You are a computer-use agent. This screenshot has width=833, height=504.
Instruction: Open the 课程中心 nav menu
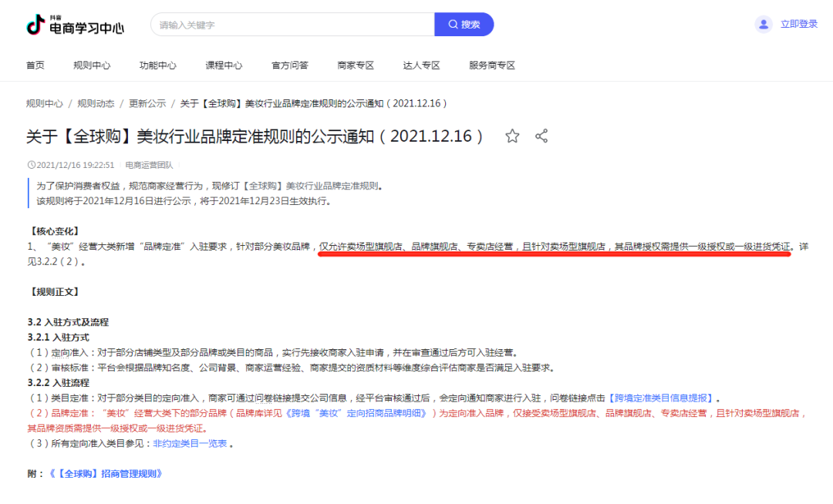(x=224, y=66)
